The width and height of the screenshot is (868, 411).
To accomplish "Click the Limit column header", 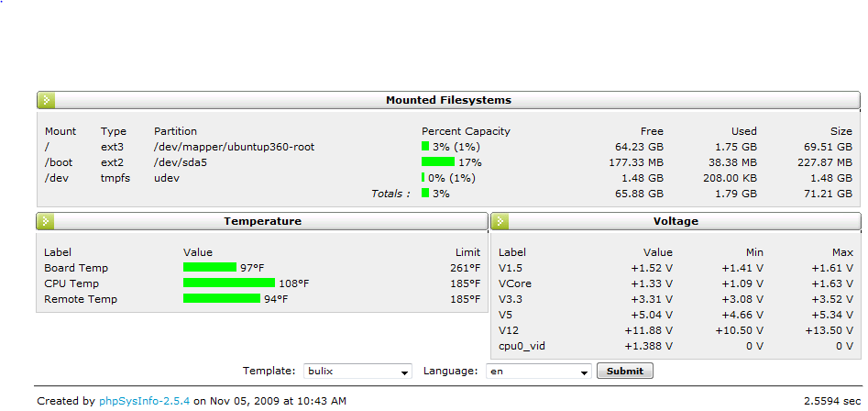I will point(467,252).
